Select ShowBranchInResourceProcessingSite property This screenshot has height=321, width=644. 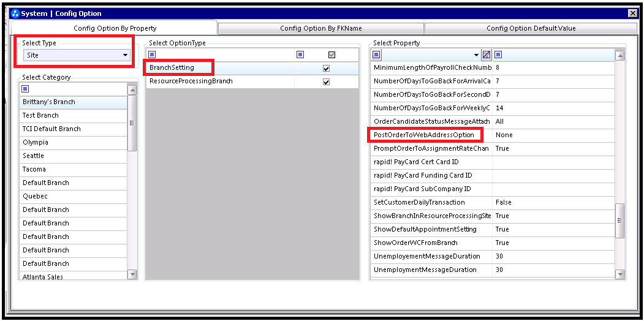click(431, 216)
